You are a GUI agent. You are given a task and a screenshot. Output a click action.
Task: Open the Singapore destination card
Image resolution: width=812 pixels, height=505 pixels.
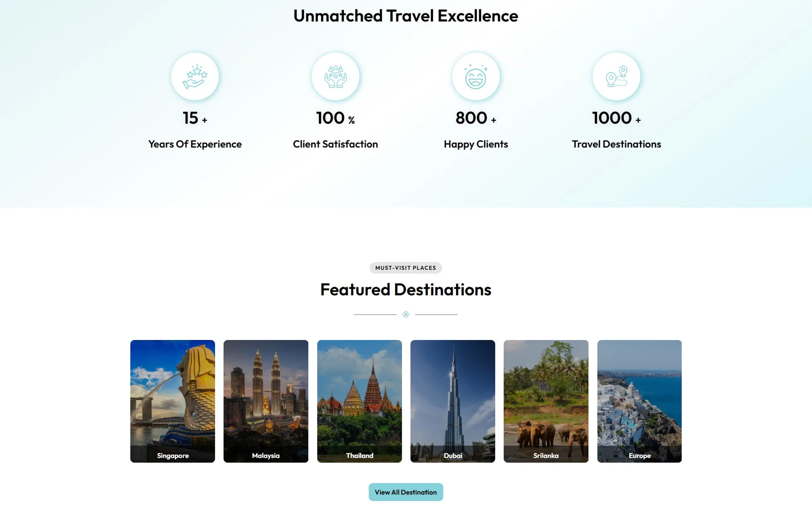coord(172,401)
